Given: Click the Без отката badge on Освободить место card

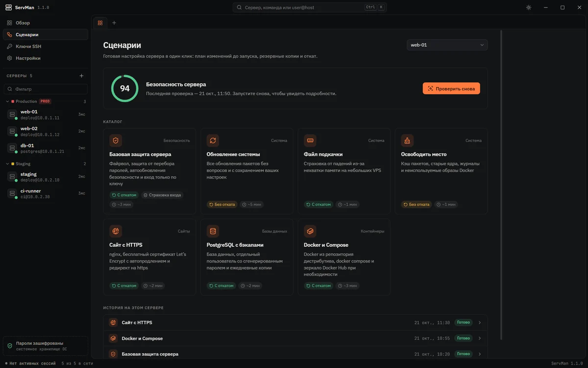Looking at the screenshot, I should (416, 204).
